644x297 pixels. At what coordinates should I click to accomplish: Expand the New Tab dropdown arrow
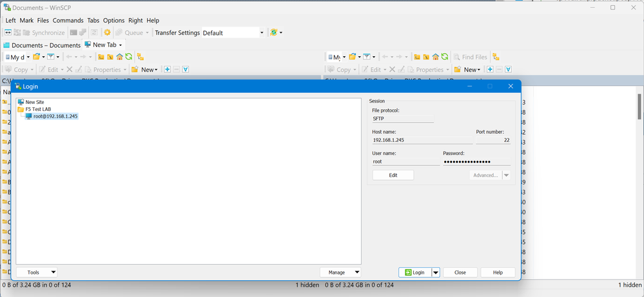pos(121,45)
